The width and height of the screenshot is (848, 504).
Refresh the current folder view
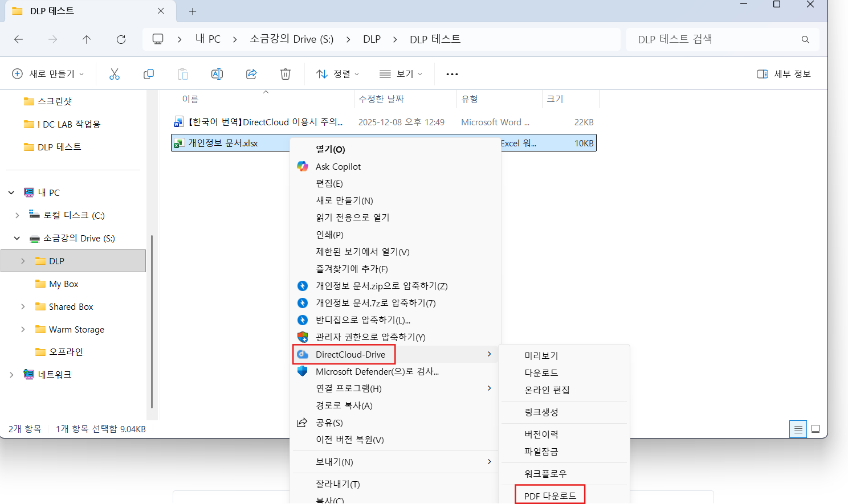pyautogui.click(x=121, y=39)
